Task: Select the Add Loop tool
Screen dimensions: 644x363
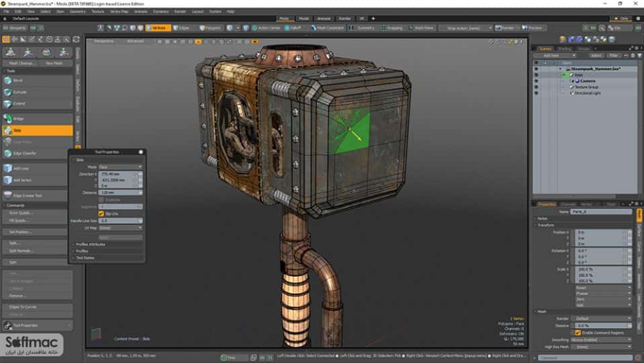Action: (x=35, y=169)
